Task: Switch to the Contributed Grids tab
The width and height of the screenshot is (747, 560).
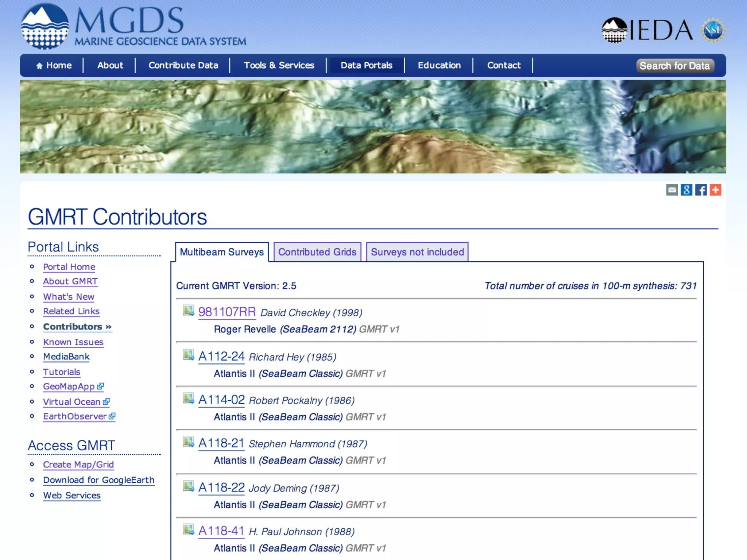Action: (x=317, y=252)
